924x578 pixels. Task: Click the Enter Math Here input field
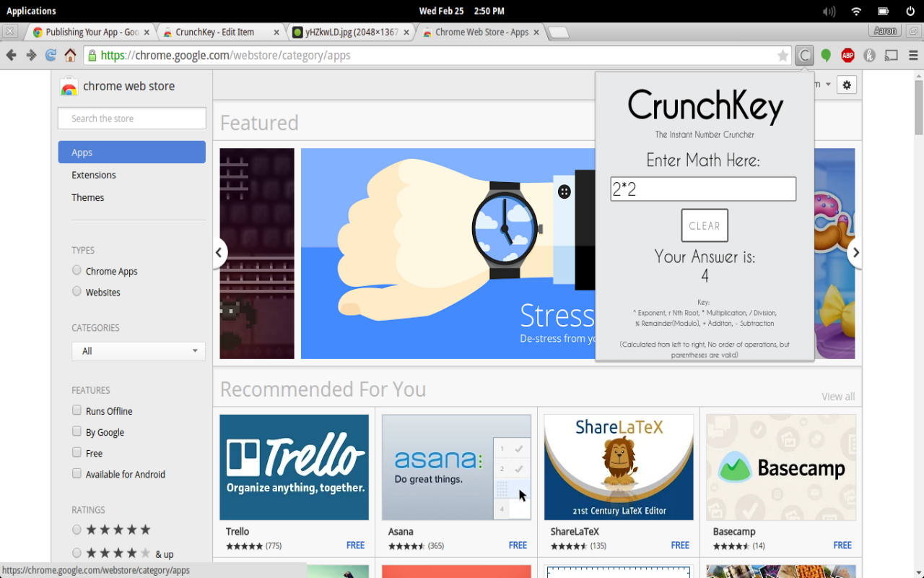[703, 189]
